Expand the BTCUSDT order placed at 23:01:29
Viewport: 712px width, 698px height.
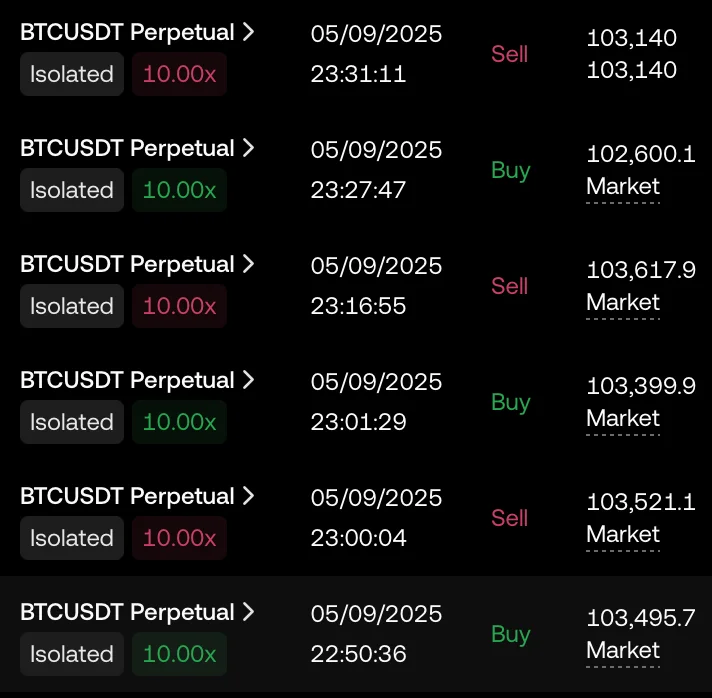[249, 380]
